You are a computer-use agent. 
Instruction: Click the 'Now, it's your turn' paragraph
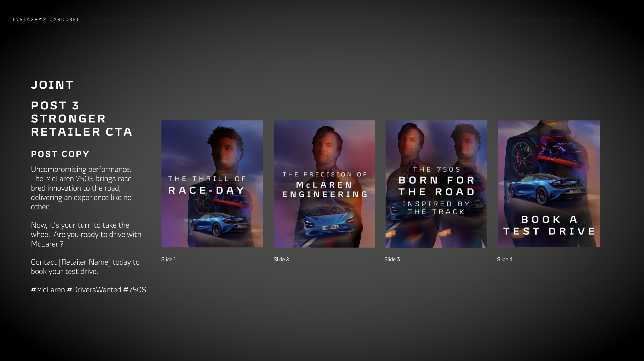tap(86, 234)
